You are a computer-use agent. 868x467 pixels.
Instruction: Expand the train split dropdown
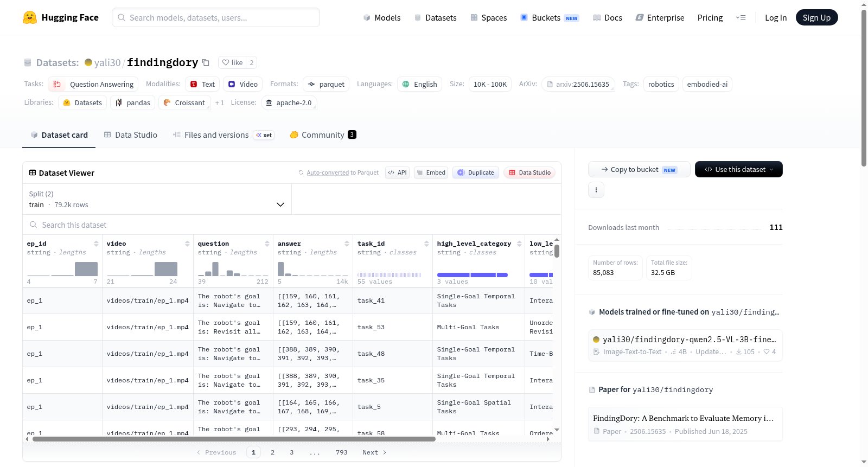[x=157, y=199]
